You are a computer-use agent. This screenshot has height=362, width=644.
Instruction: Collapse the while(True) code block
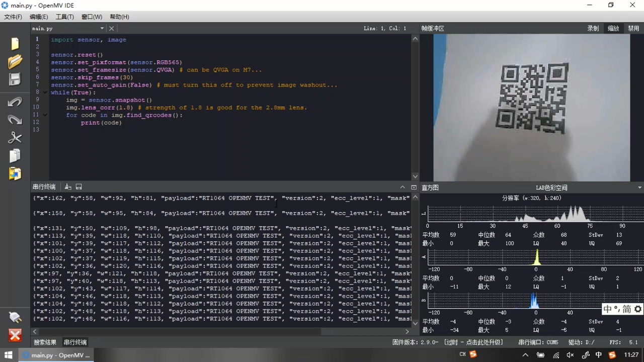(x=45, y=93)
